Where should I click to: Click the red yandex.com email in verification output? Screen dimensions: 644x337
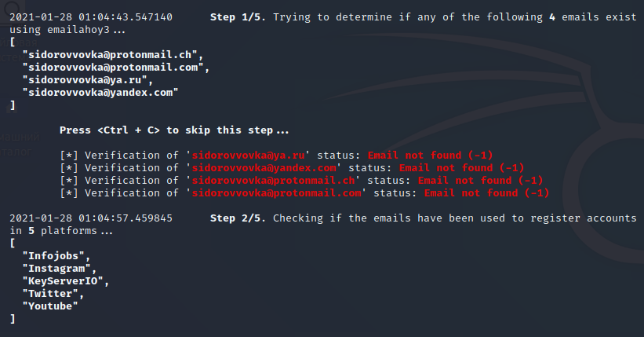[x=265, y=167]
